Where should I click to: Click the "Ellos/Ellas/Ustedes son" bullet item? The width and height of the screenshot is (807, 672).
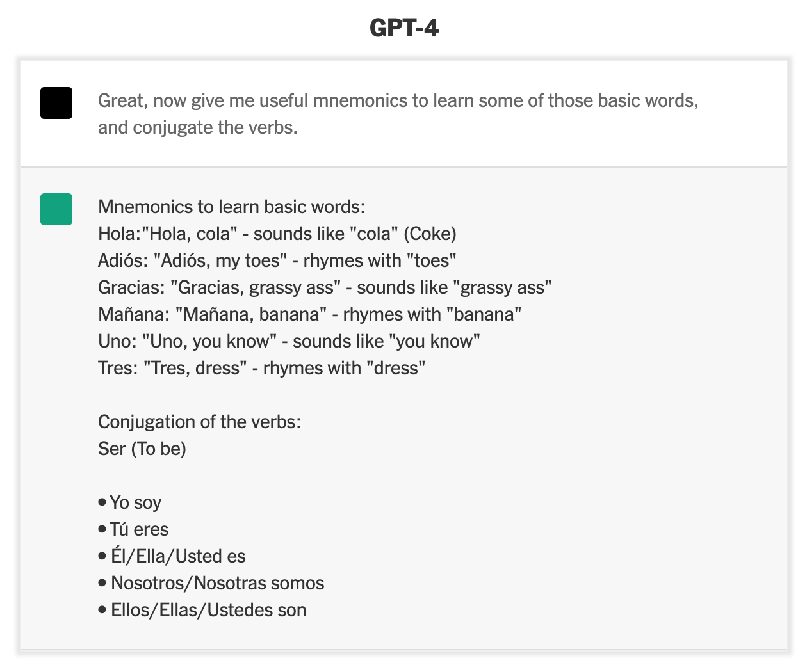(x=208, y=610)
